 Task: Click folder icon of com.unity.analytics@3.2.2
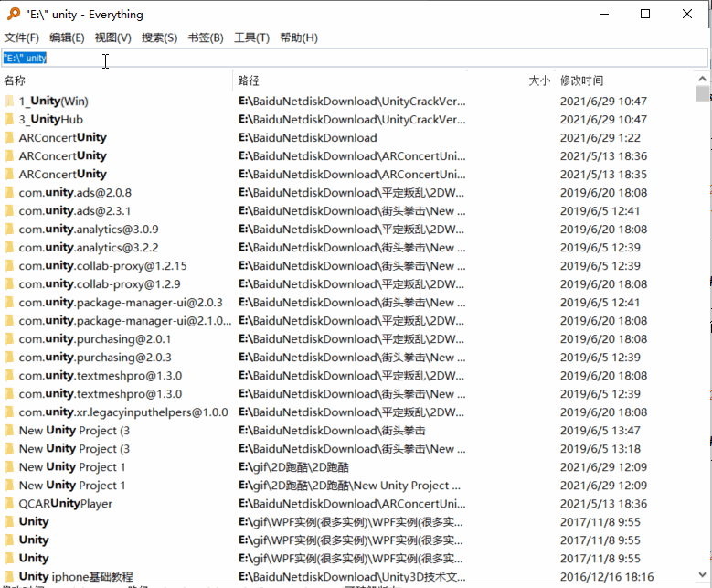(9, 248)
